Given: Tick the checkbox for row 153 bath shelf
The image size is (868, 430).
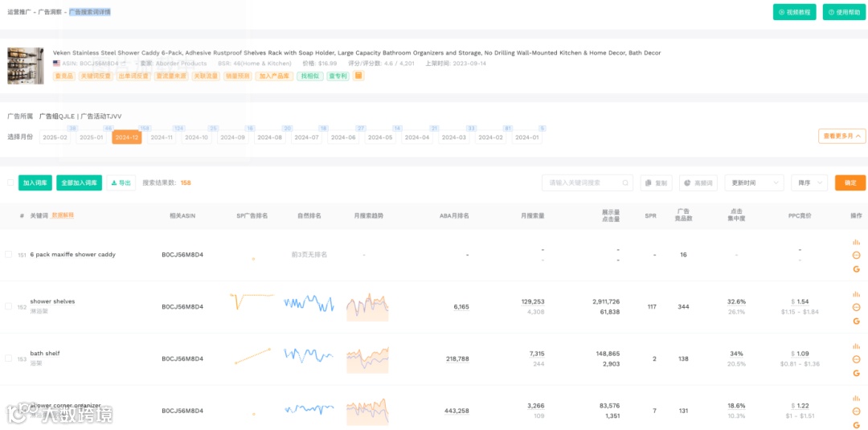Looking at the screenshot, I should [8, 358].
